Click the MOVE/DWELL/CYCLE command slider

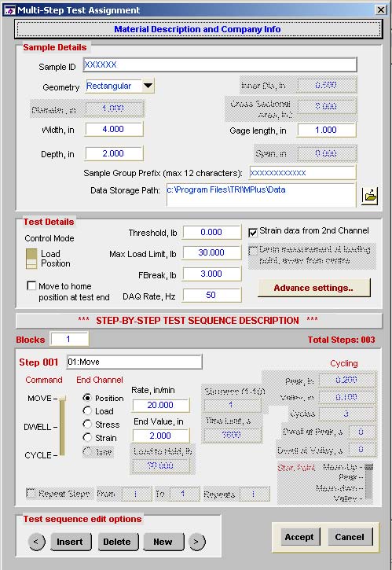tap(62, 425)
